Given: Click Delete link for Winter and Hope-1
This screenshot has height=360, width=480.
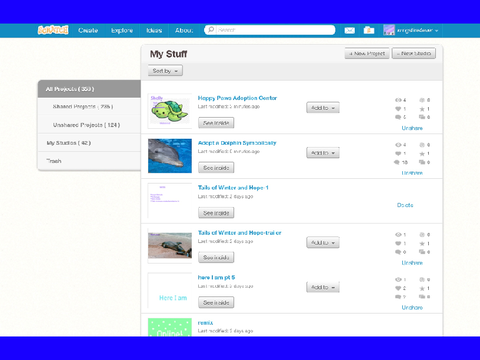Looking at the screenshot, I should tap(405, 205).
